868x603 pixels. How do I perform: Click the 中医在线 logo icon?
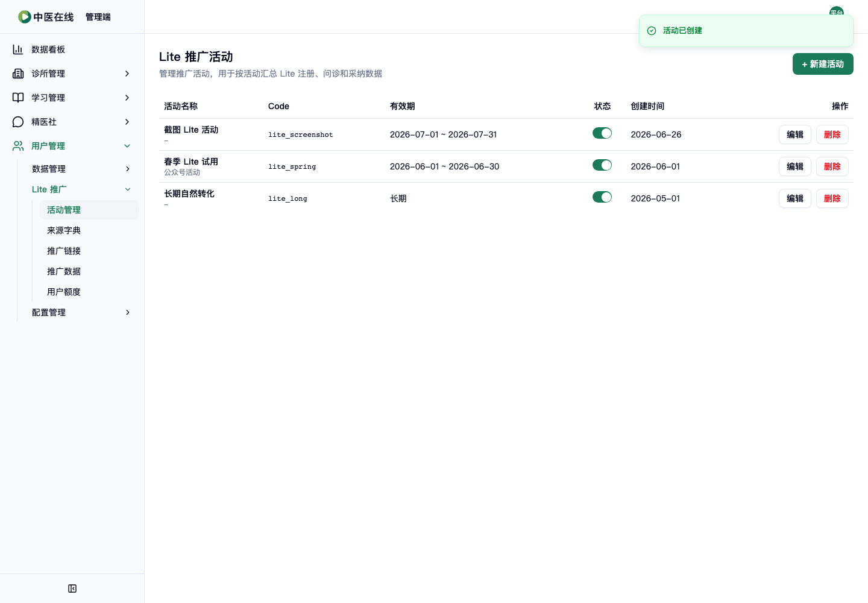(25, 17)
